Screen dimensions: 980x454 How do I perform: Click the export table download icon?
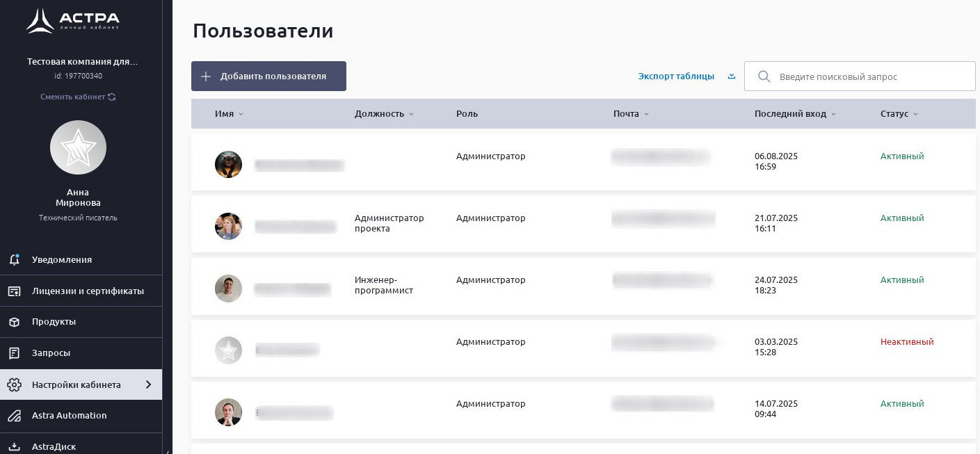(x=732, y=76)
